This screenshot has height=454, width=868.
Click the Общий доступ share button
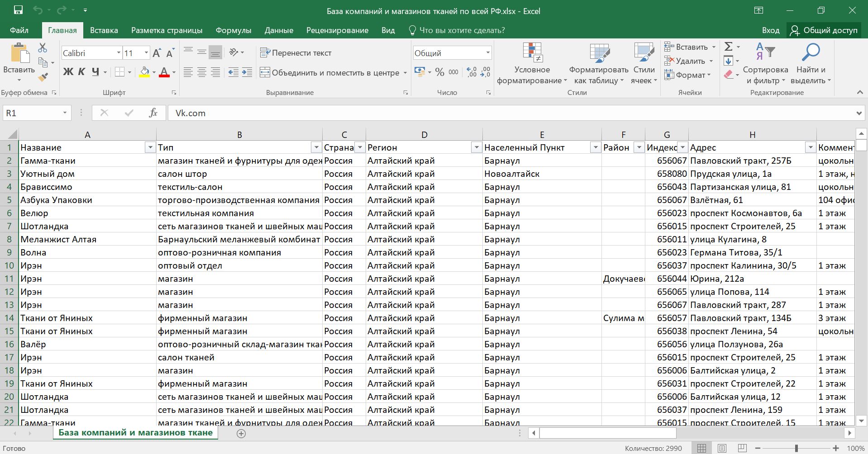(x=824, y=30)
